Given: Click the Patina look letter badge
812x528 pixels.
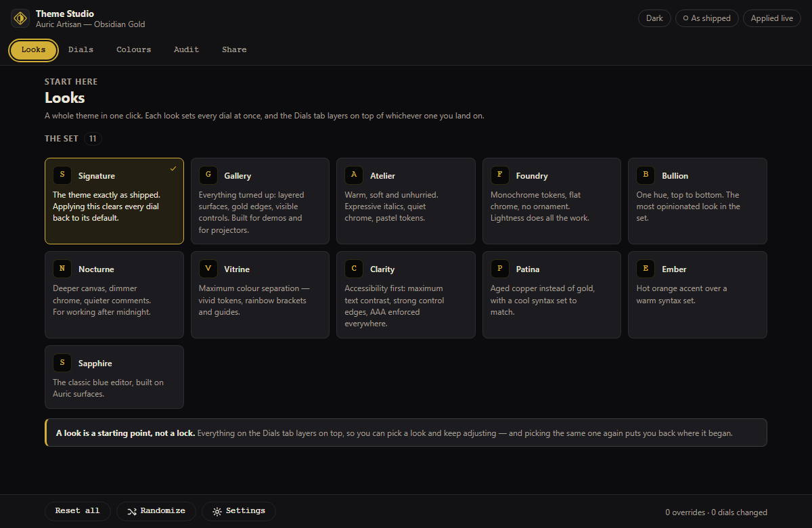Looking at the screenshot, I should [x=500, y=269].
